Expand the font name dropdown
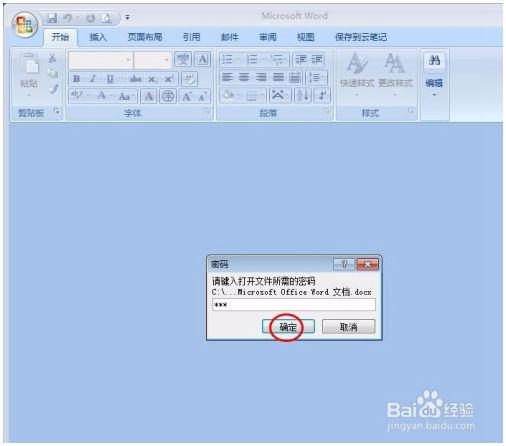Screen dimensions: 506x446 [128, 60]
